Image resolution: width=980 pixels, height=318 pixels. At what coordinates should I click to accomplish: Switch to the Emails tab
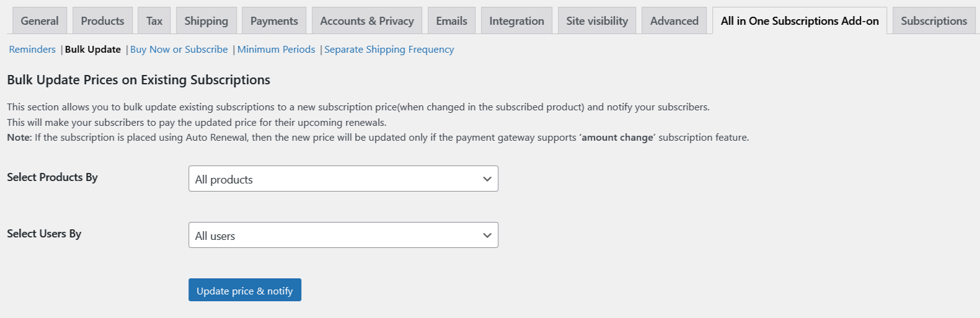click(451, 21)
